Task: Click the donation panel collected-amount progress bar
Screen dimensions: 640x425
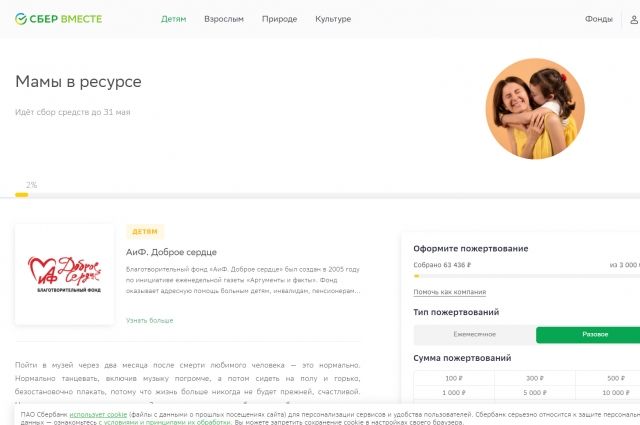Action: coord(527,276)
